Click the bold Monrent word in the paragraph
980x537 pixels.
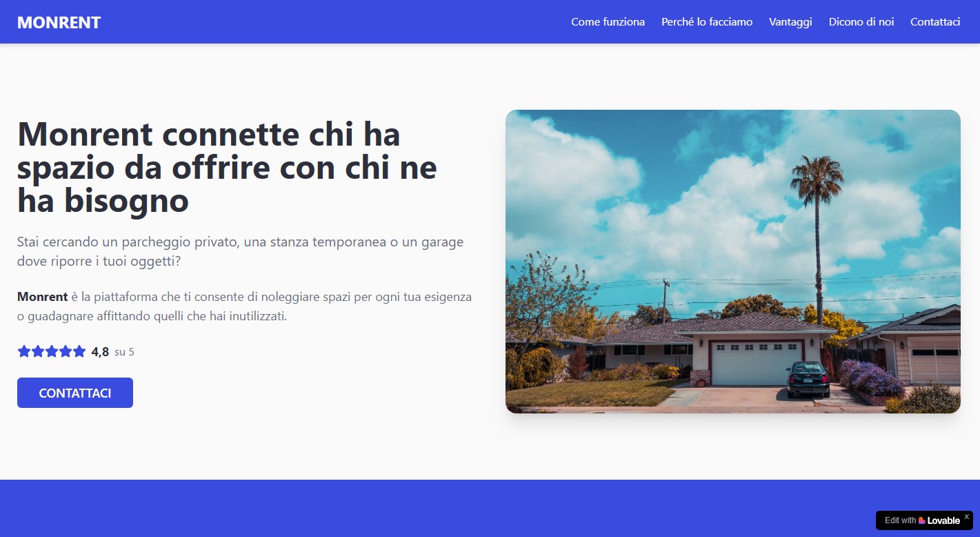[42, 296]
